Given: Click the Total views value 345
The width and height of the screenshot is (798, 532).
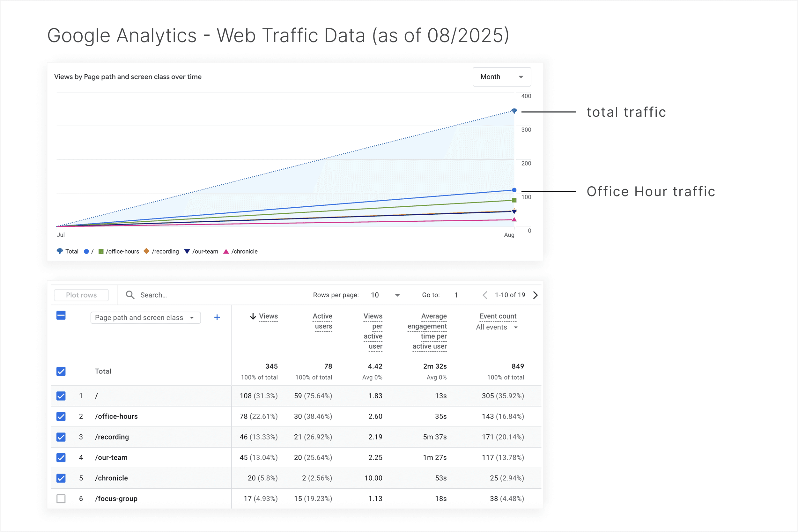Looking at the screenshot, I should (x=271, y=366).
